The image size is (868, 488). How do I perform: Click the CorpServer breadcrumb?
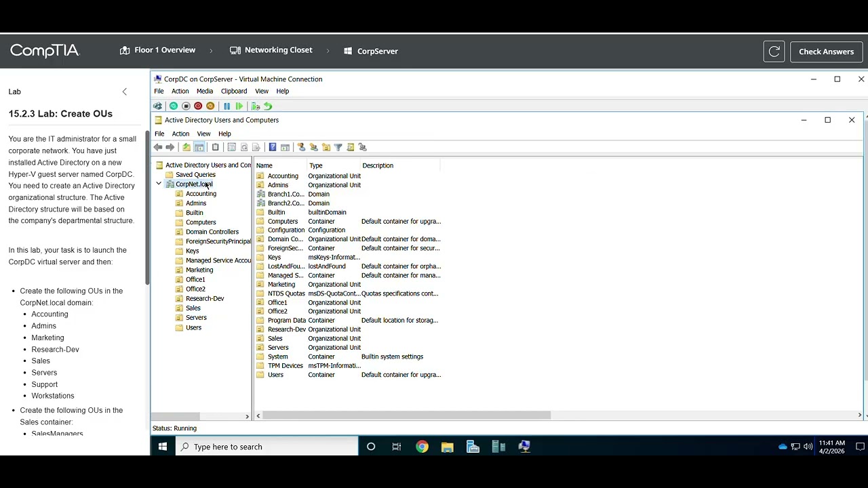(x=370, y=51)
